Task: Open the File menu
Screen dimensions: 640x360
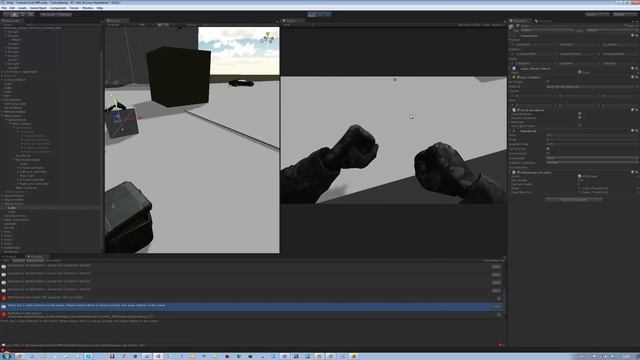Action: 4,8
